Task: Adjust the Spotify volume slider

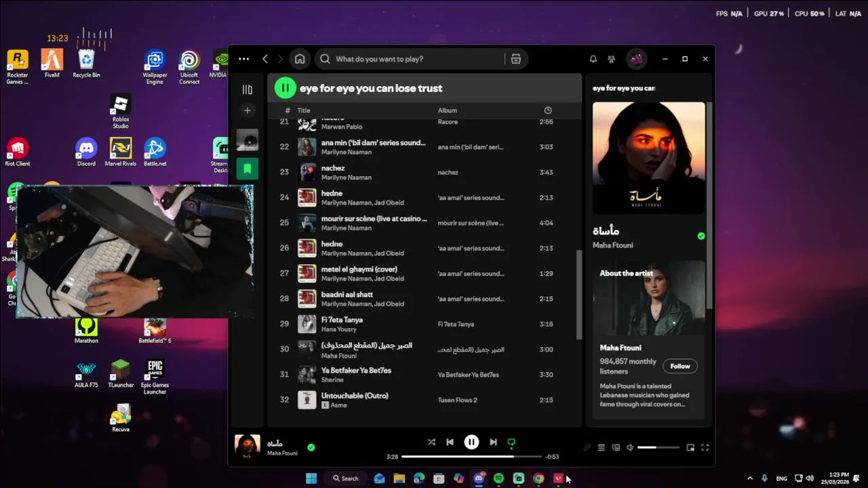Action: click(x=658, y=447)
